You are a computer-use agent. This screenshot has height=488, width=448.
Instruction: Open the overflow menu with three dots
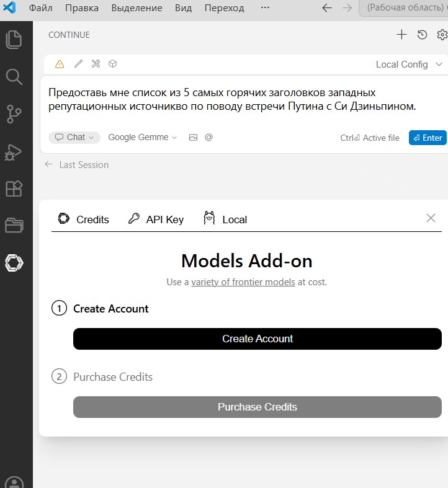point(265,7)
